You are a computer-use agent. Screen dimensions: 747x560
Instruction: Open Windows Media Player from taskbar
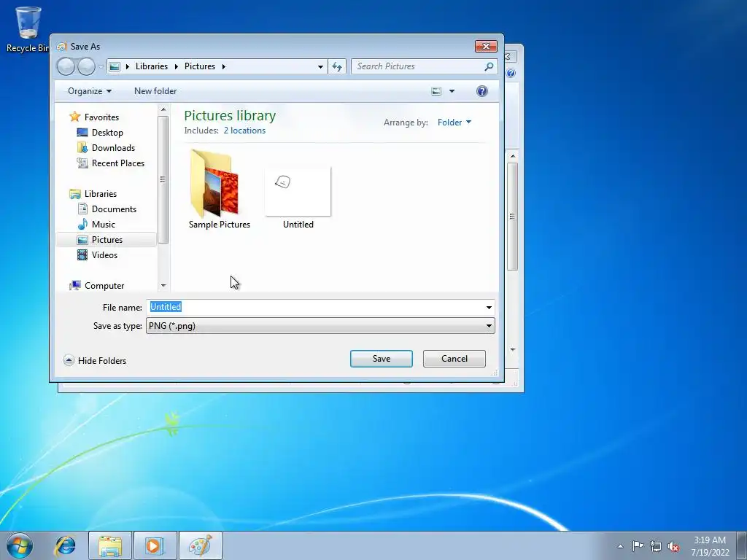[155, 545]
